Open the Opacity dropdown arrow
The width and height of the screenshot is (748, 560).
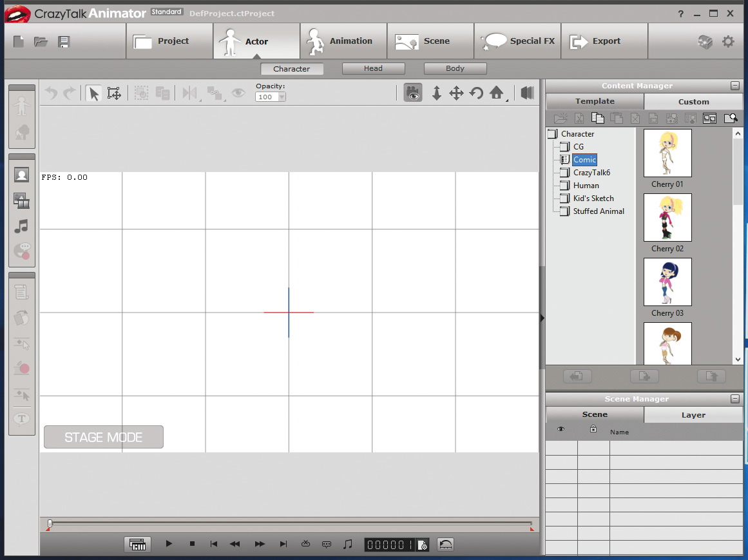click(282, 97)
